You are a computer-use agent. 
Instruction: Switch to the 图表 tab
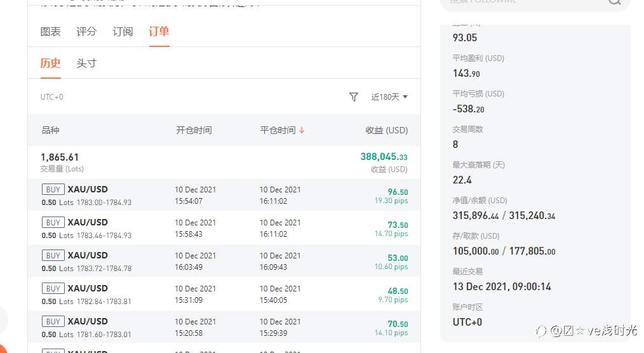click(x=51, y=31)
